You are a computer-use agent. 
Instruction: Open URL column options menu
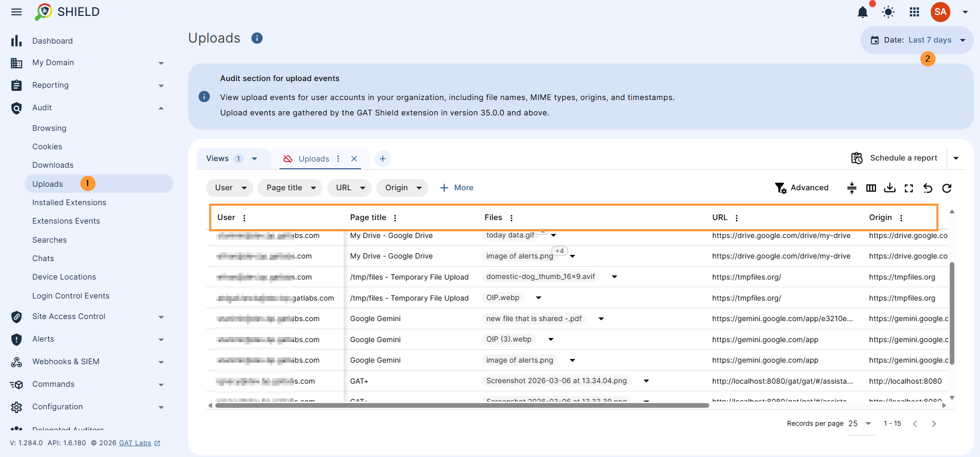point(736,218)
